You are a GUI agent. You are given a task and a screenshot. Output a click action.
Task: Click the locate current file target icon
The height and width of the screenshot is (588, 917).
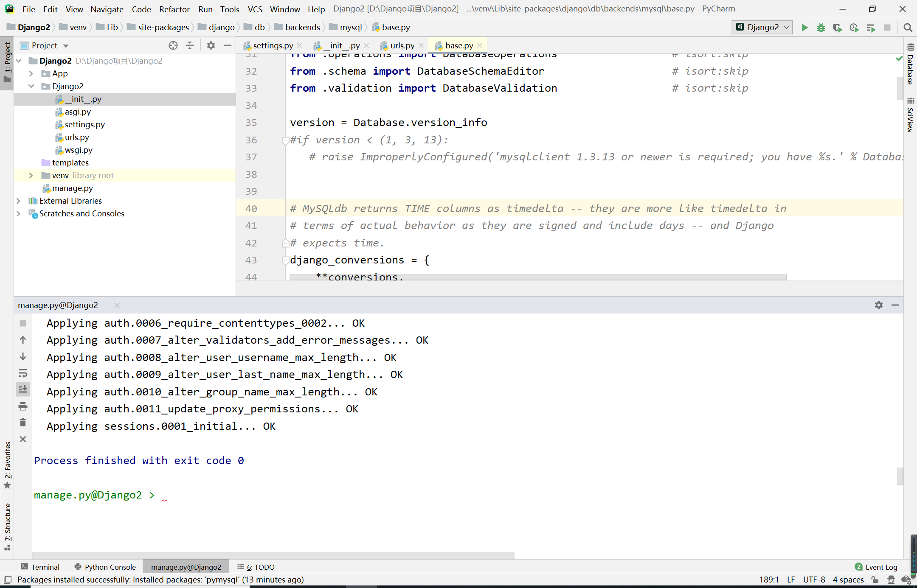[x=173, y=45]
